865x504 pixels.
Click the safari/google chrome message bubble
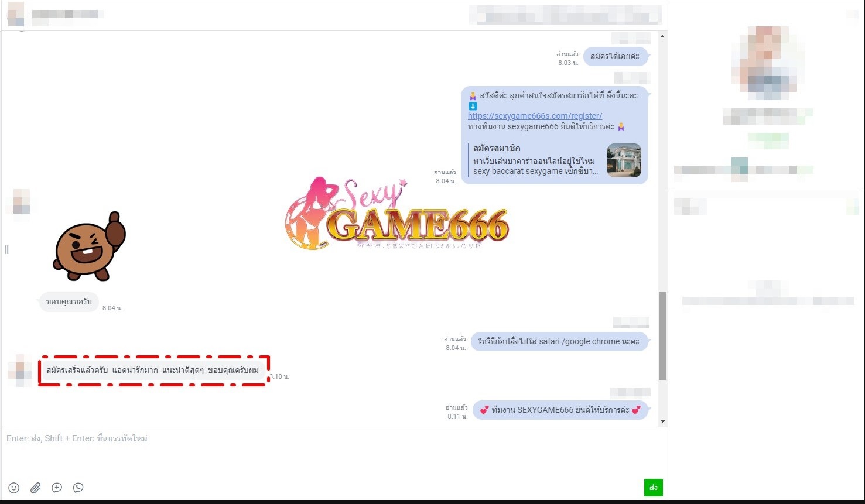tap(559, 341)
